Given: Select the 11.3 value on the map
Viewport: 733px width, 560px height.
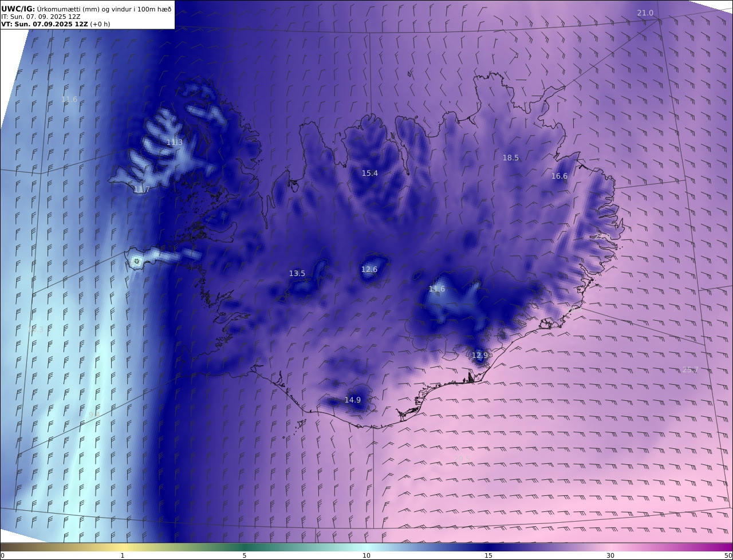Looking at the screenshot, I should click(x=175, y=143).
